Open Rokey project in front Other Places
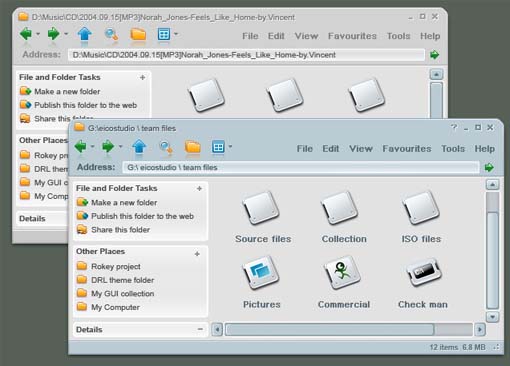The width and height of the screenshot is (510, 366). coord(109,266)
